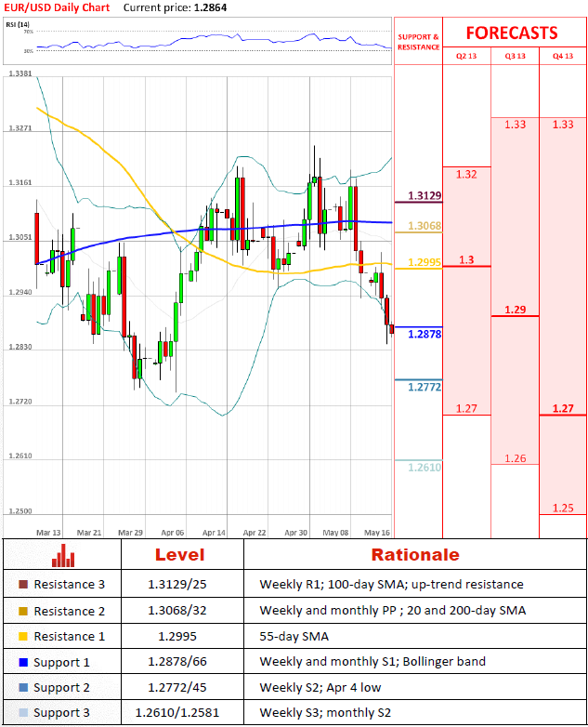Click the Q3 forecast median 1.29
This screenshot has width=588, height=727.
[x=516, y=310]
